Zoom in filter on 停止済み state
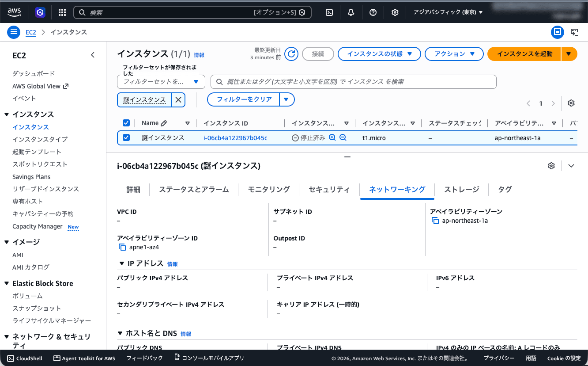Image resolution: width=588 pixels, height=366 pixels. pyautogui.click(x=332, y=137)
